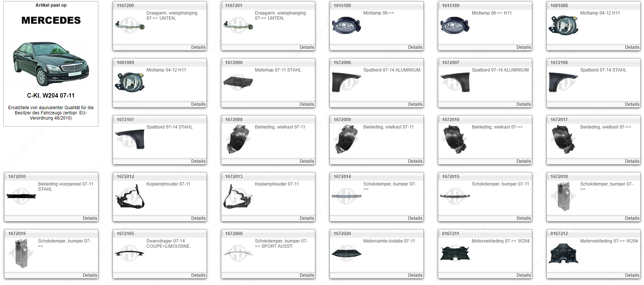
Task: Select the steel fender image 1672106
Action: 563,82
